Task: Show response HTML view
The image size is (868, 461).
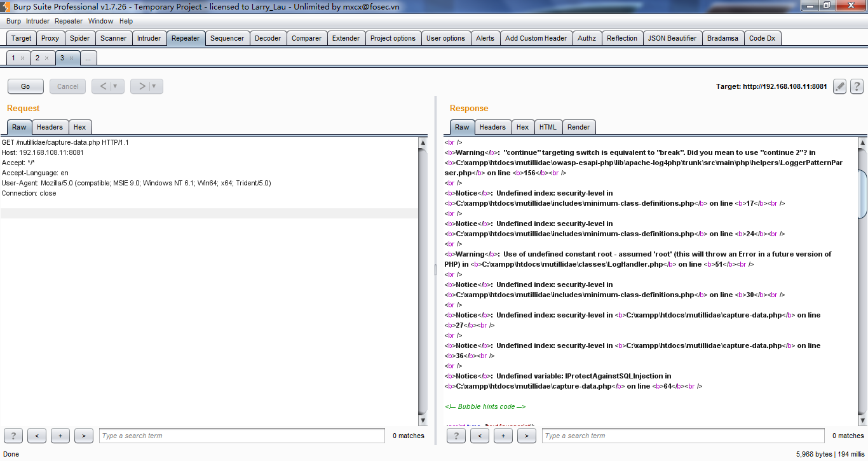Action: coord(548,127)
